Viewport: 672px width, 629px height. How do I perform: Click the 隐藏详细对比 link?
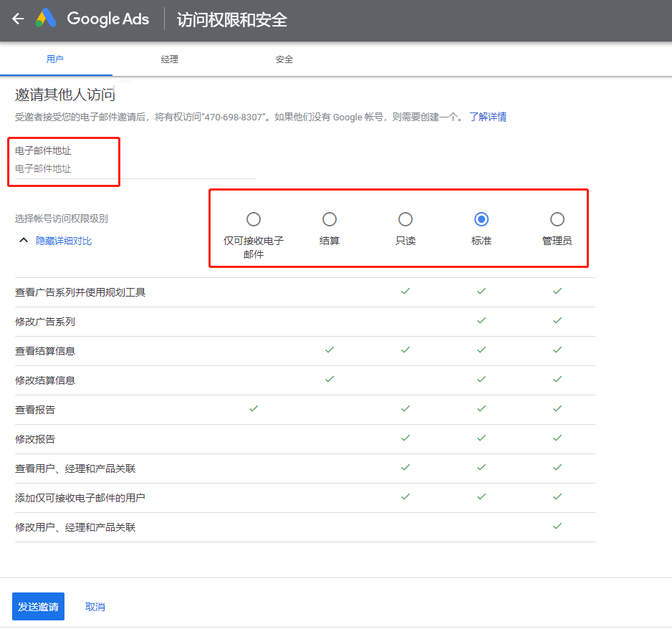(x=64, y=241)
